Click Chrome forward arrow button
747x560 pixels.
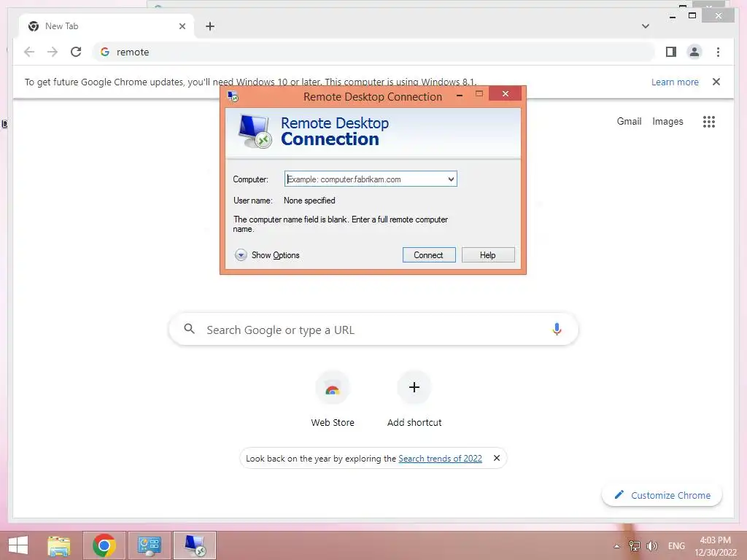(x=53, y=52)
